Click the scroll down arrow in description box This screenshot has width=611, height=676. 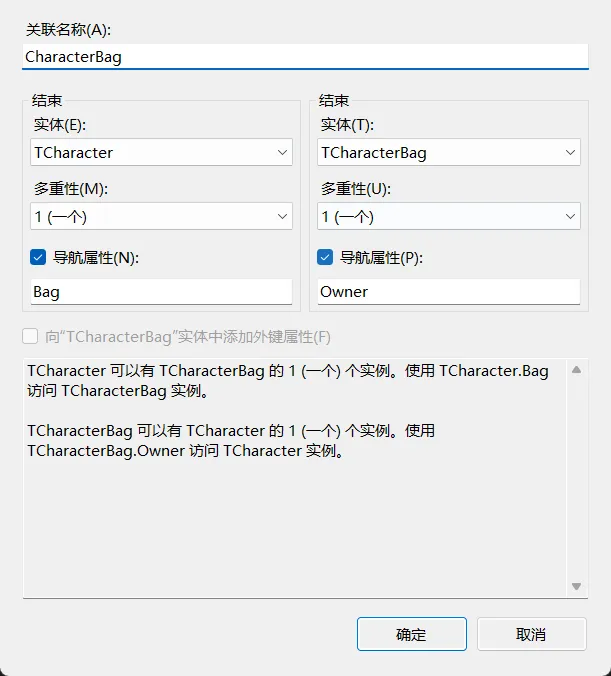click(x=576, y=586)
